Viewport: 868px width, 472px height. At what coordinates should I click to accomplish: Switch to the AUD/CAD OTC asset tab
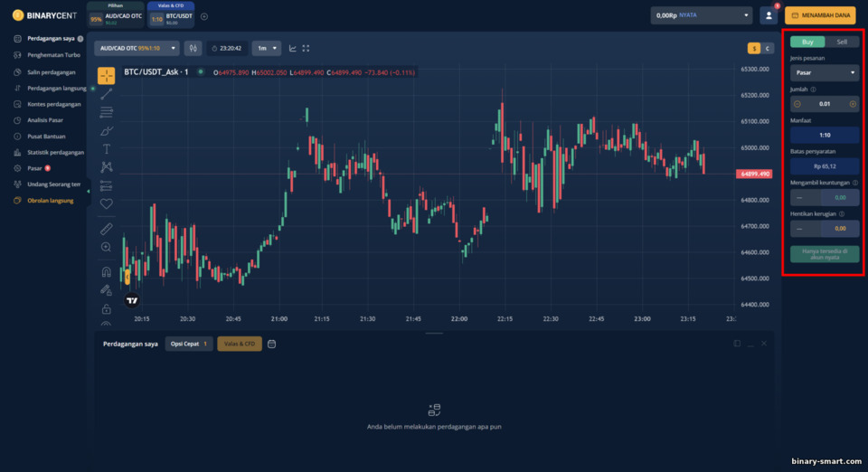click(116, 16)
